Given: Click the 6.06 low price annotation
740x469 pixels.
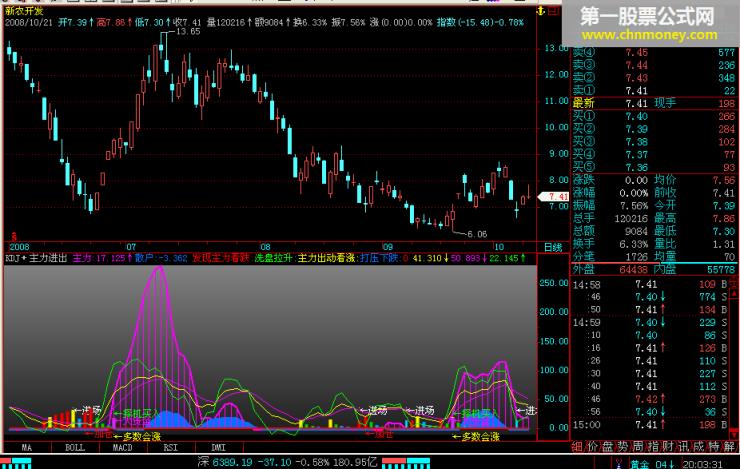Looking at the screenshot, I should pyautogui.click(x=477, y=234).
